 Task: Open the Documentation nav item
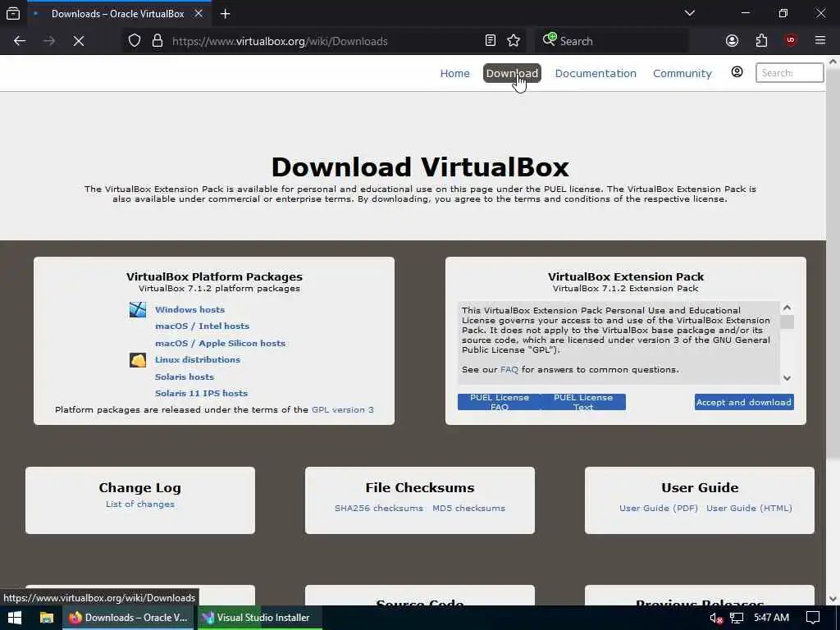click(596, 73)
